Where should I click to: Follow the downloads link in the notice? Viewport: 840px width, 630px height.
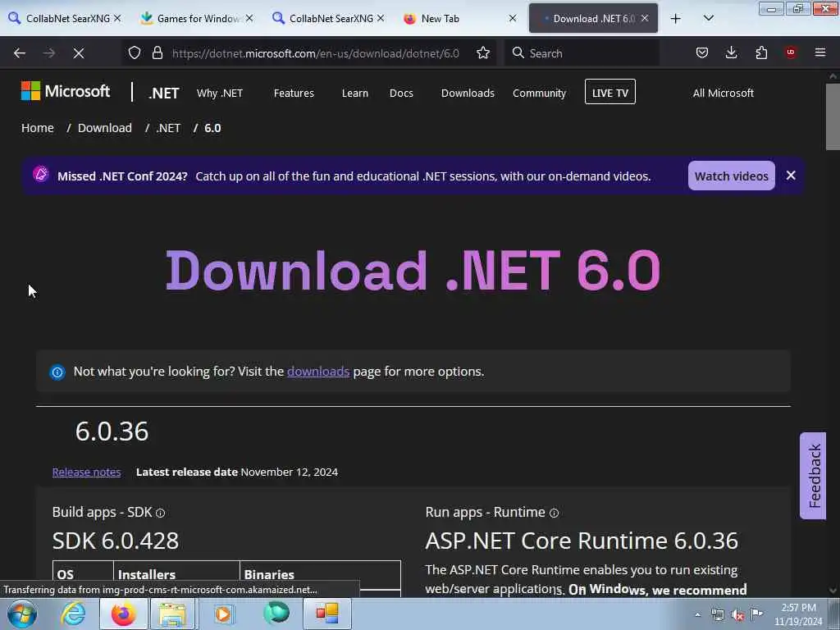click(318, 372)
